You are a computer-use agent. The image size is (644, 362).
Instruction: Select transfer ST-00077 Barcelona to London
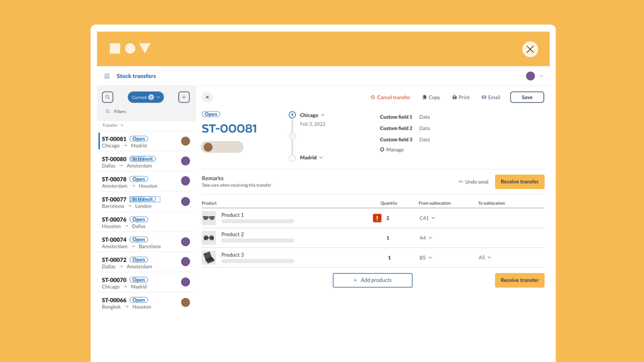(x=146, y=202)
